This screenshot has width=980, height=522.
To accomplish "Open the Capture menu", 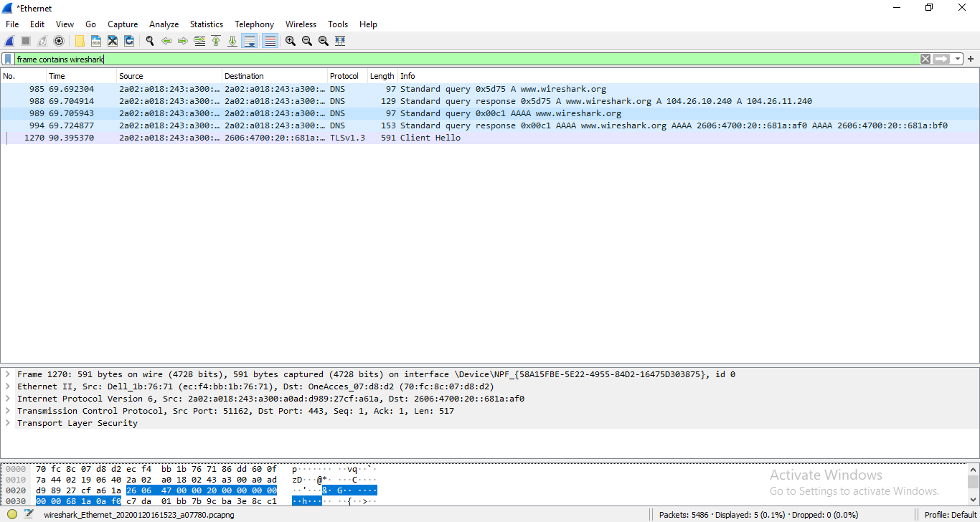I will 123,24.
